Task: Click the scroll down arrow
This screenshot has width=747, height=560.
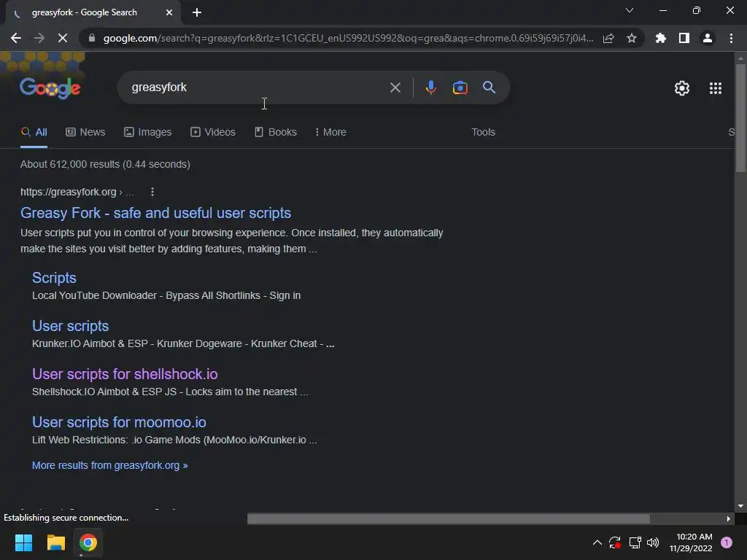Action: pyautogui.click(x=740, y=506)
